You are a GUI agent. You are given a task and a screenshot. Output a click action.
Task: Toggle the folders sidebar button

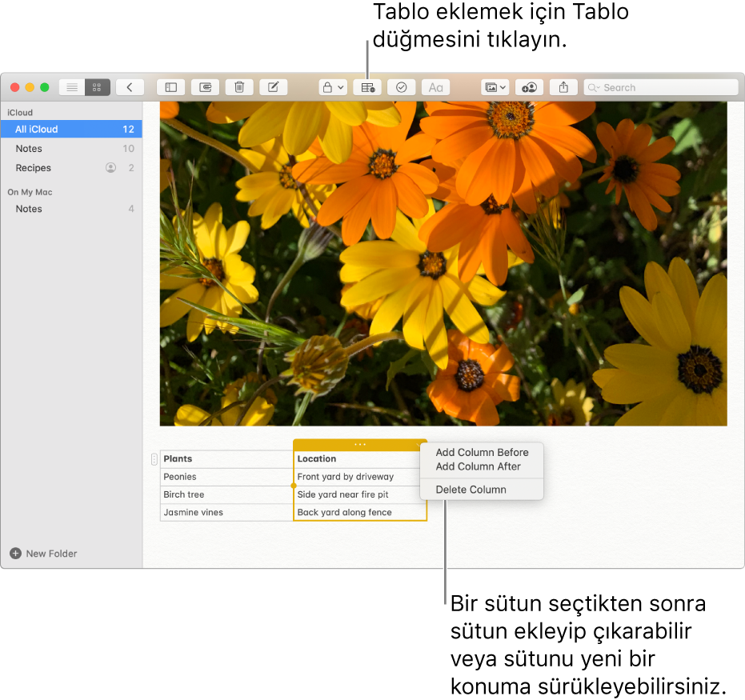tap(171, 87)
